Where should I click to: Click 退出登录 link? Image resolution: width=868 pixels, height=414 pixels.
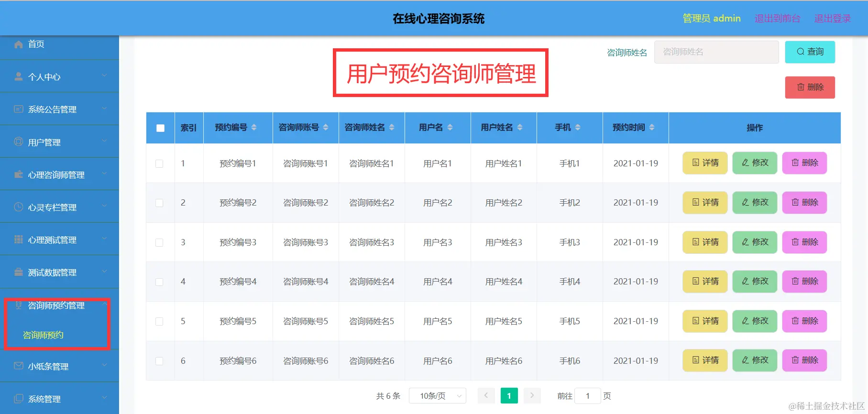click(x=833, y=18)
